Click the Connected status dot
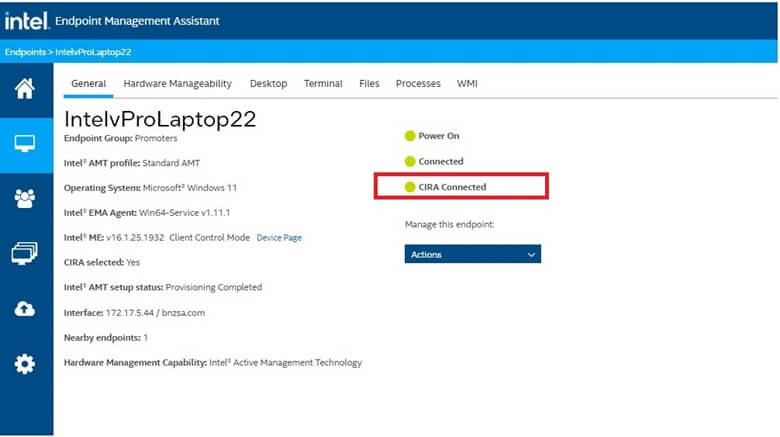This screenshot has width=780, height=437. click(410, 161)
